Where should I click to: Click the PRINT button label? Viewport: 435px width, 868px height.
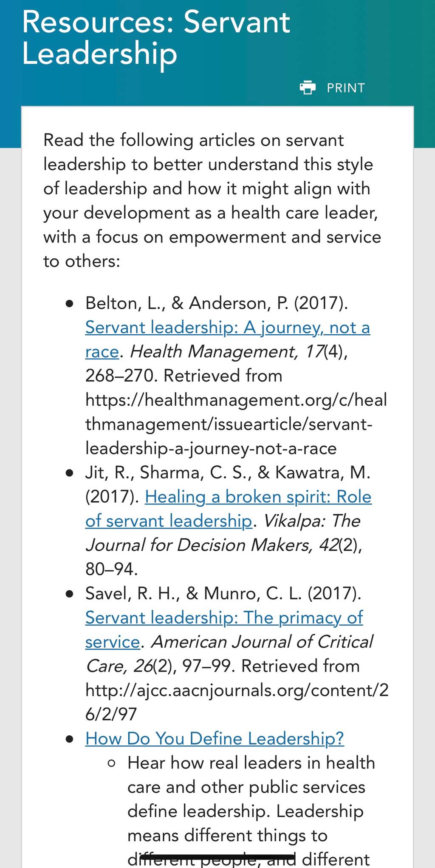[346, 88]
